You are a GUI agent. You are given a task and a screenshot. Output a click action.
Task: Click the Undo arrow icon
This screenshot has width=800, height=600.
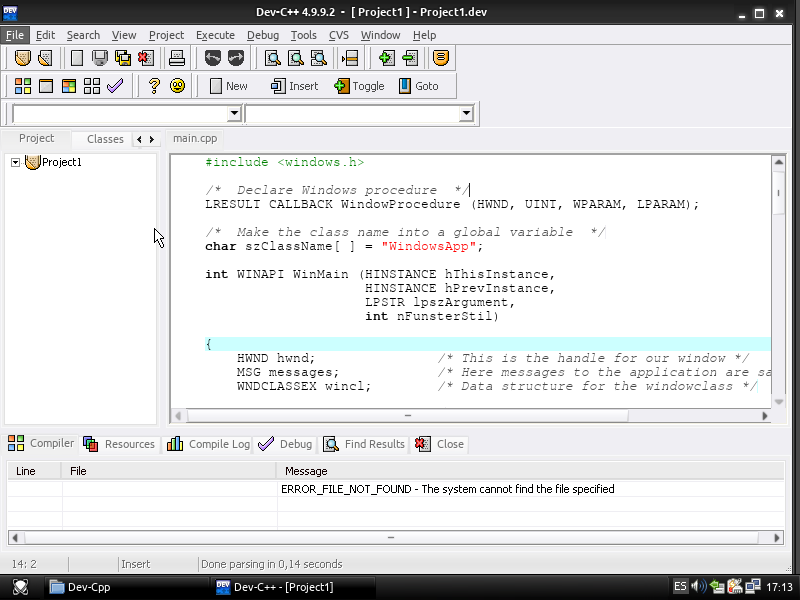click(213, 58)
